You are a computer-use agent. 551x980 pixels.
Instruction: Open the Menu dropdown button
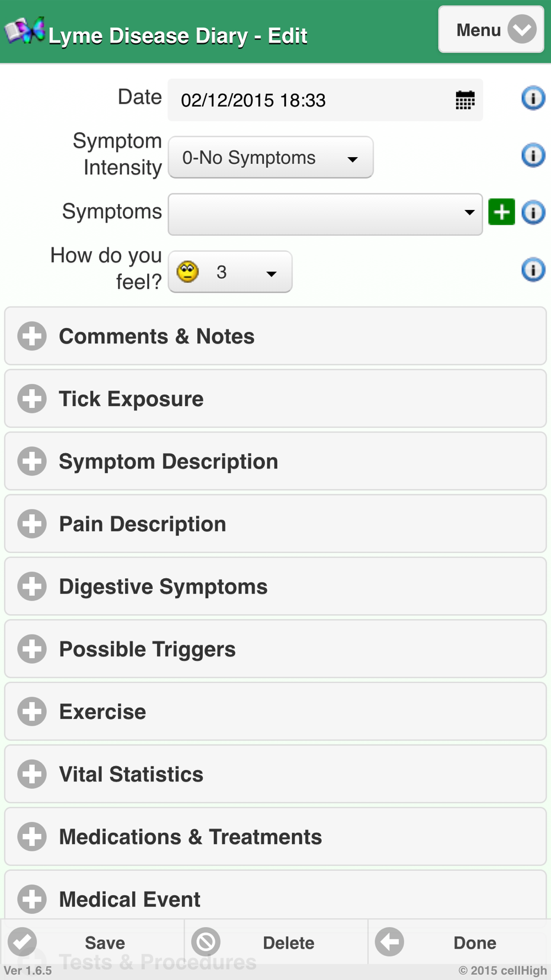tap(490, 30)
